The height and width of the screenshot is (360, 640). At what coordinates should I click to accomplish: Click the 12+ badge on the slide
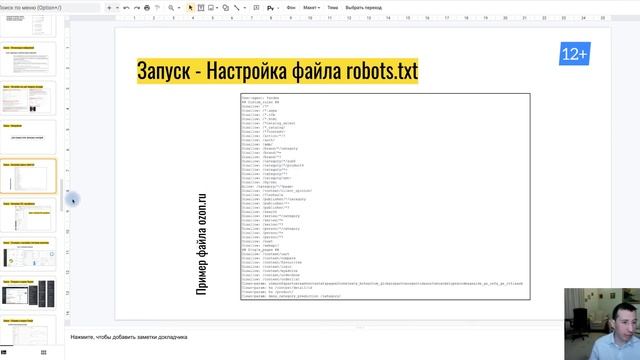click(575, 53)
